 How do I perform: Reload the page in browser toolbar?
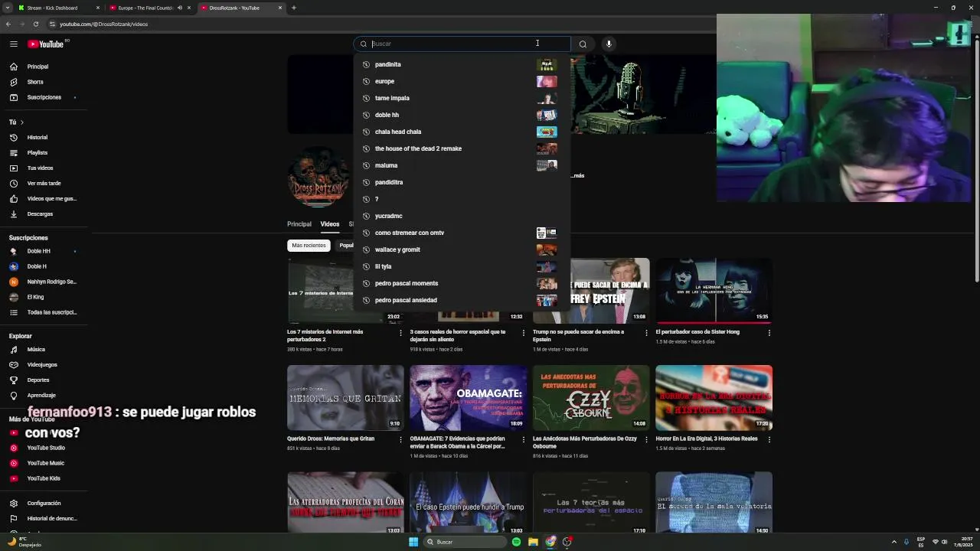35,24
